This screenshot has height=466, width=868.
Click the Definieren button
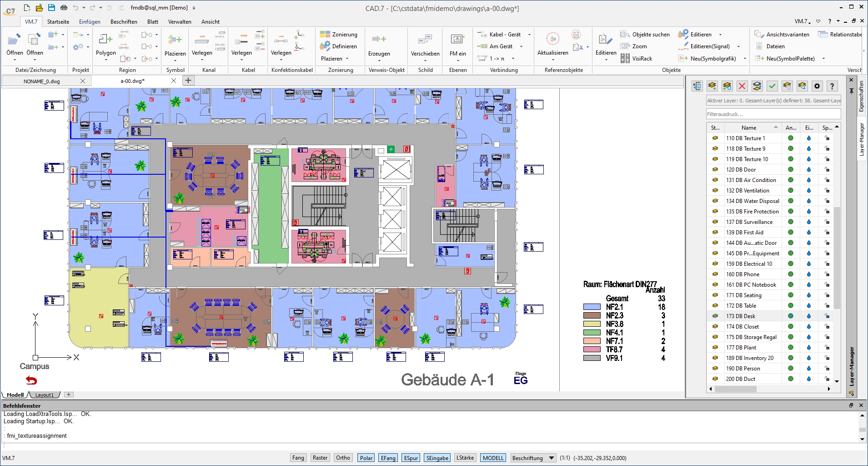point(338,46)
